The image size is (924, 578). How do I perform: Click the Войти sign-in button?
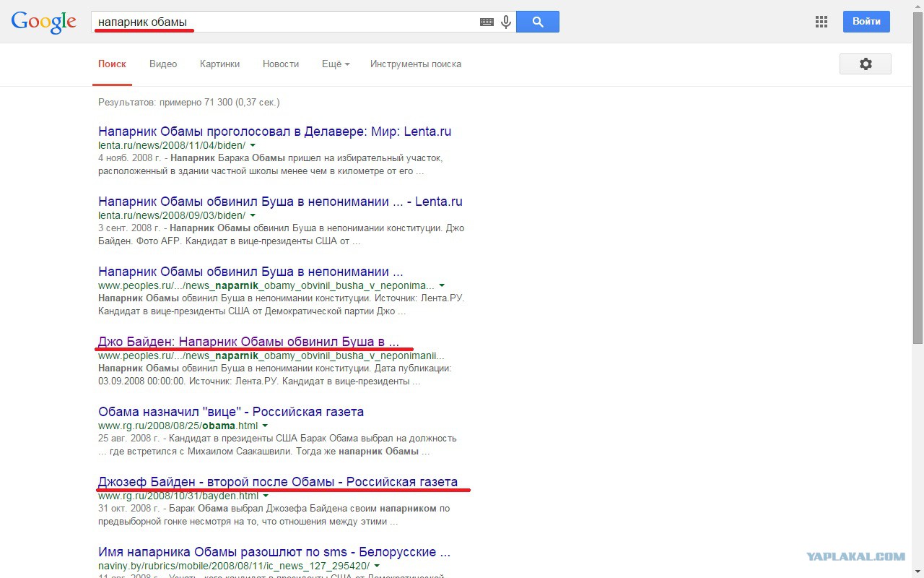(x=866, y=22)
